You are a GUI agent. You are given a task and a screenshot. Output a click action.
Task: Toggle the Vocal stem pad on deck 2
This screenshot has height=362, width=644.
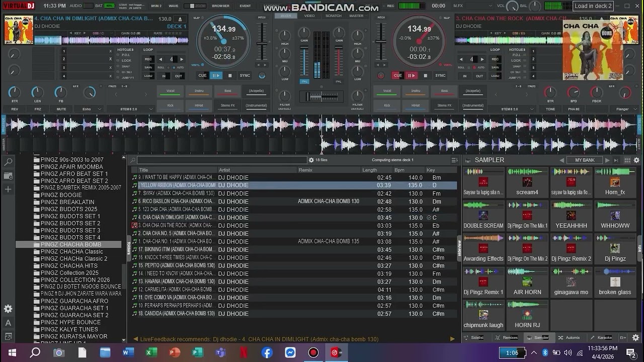[387, 91]
